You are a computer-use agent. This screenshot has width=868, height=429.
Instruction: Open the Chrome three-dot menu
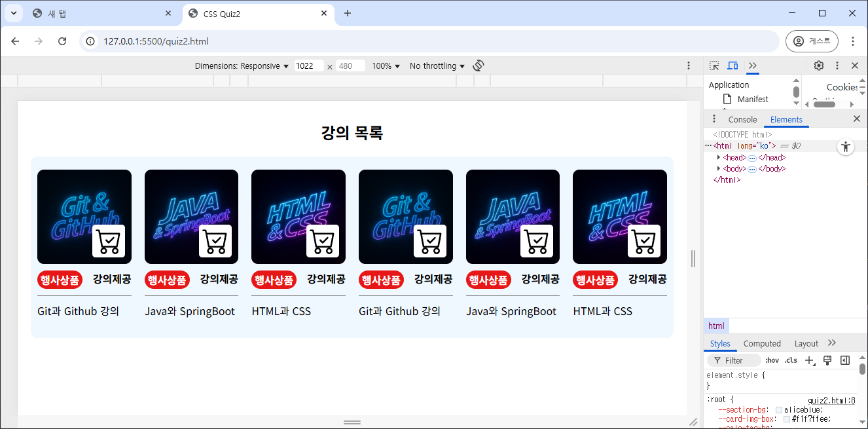[x=853, y=41]
